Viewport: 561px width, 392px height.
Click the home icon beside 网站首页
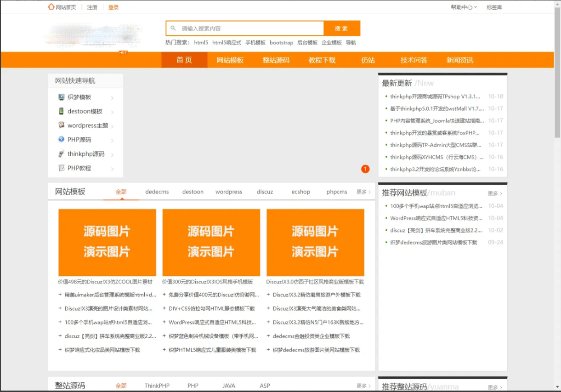tap(51, 7)
